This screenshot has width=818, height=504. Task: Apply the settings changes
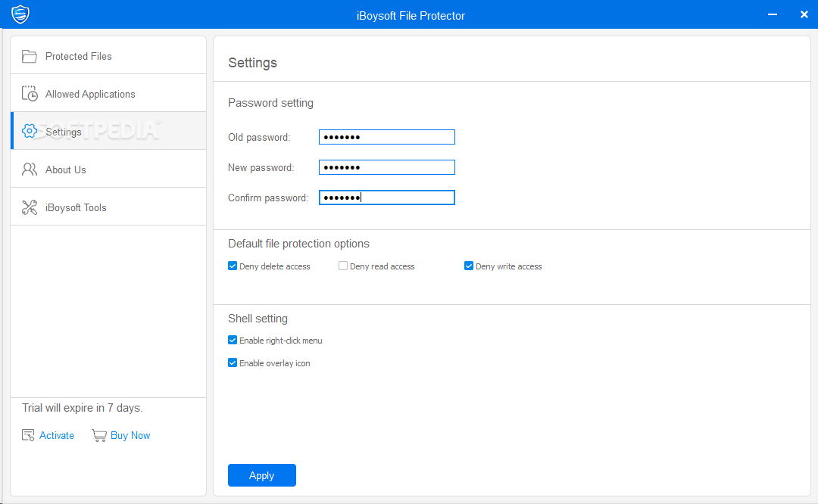click(262, 475)
